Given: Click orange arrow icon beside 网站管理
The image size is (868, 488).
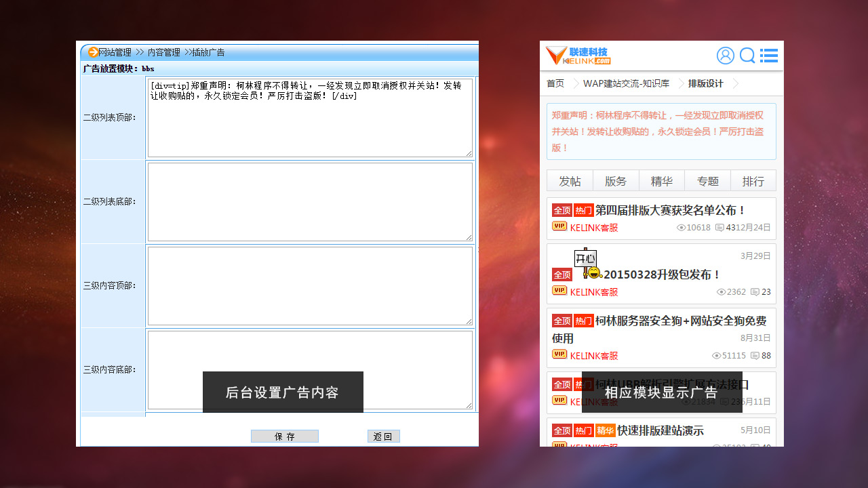Looking at the screenshot, I should coord(92,52).
